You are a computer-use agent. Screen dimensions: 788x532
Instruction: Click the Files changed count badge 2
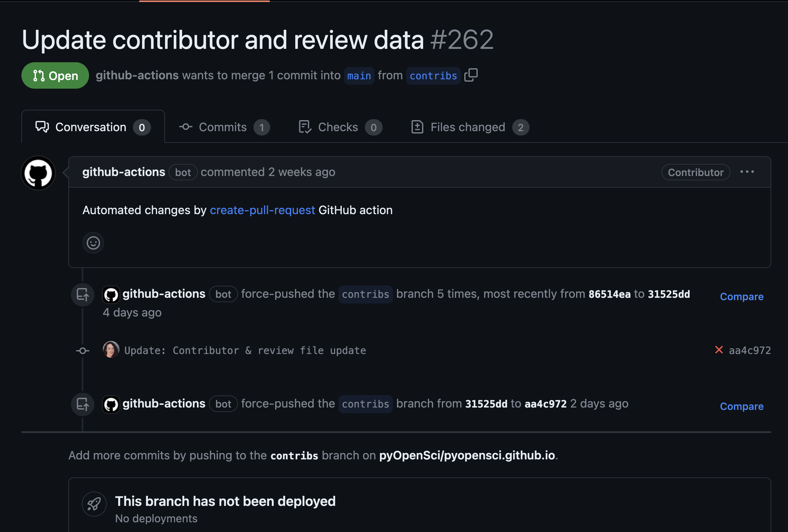521,127
